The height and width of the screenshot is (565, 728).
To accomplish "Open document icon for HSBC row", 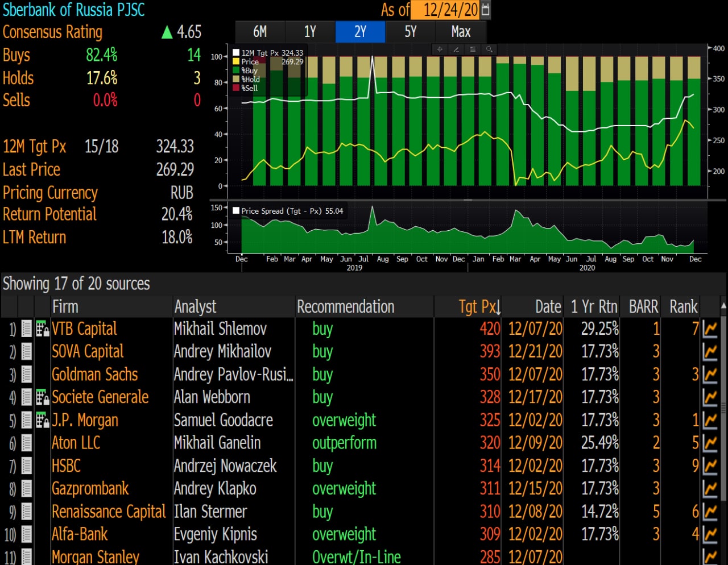I will point(26,466).
